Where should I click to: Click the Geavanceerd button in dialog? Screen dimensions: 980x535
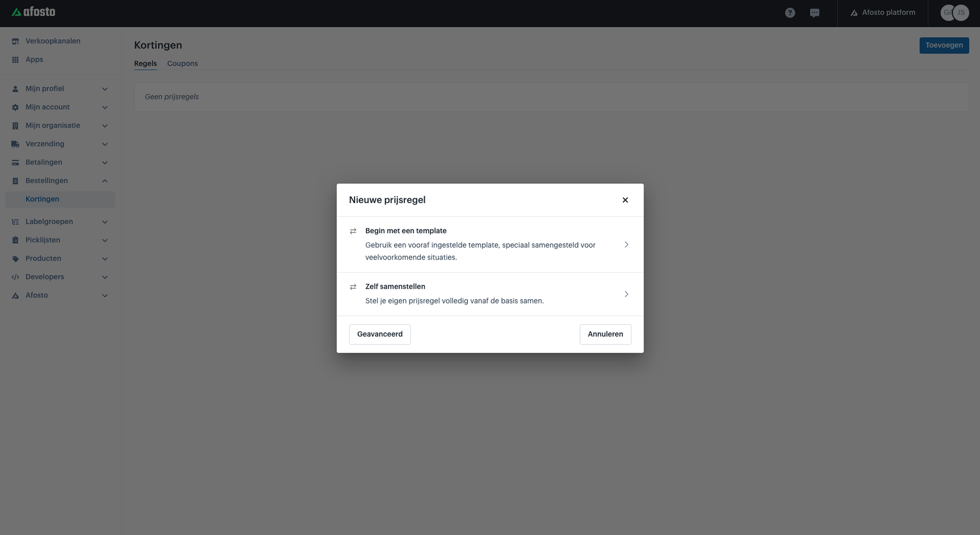click(x=380, y=334)
